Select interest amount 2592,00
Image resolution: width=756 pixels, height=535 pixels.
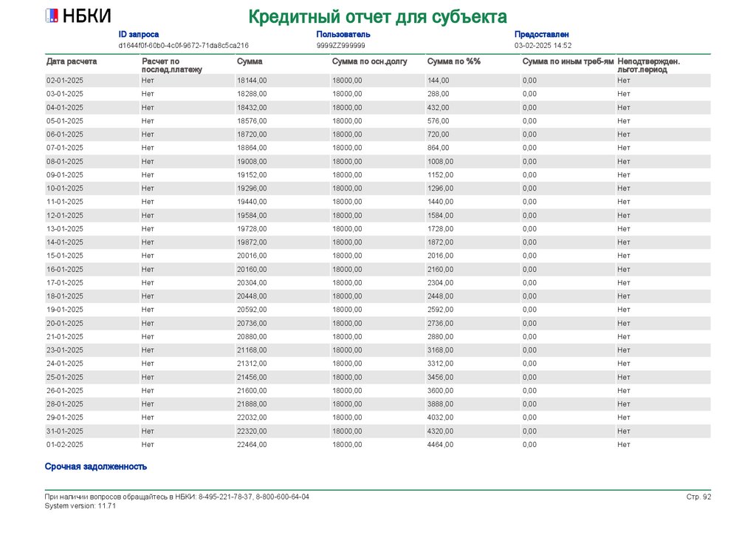pyautogui.click(x=440, y=310)
